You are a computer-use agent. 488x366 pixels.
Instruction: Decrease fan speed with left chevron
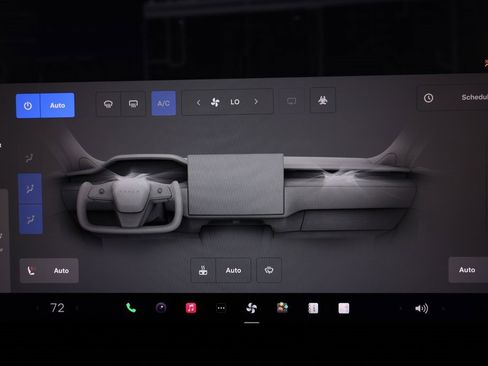tap(198, 102)
